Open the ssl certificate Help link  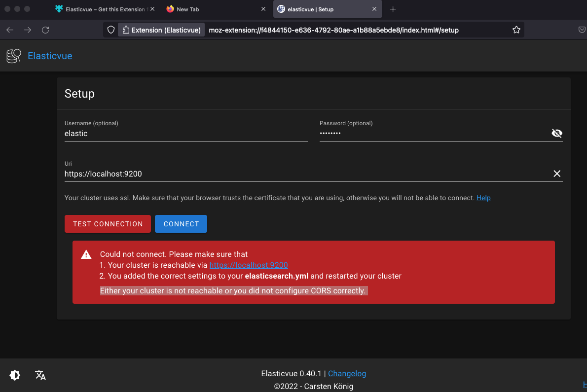(483, 198)
